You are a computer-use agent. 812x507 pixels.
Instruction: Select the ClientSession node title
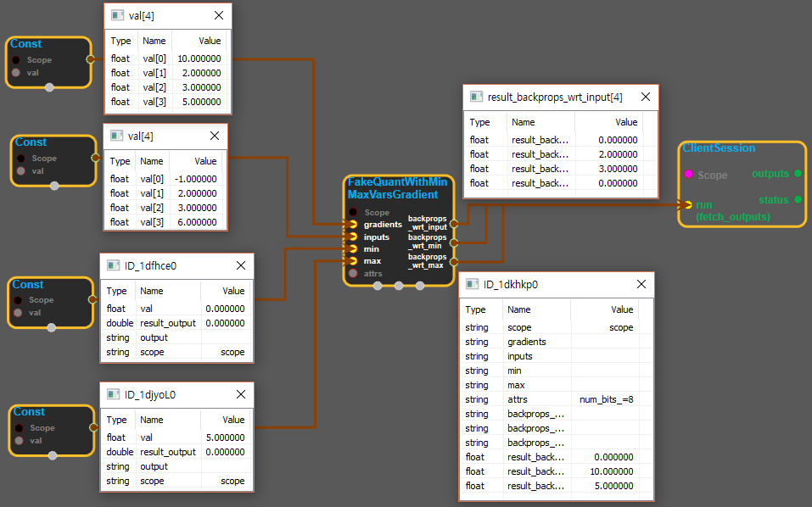[x=718, y=148]
